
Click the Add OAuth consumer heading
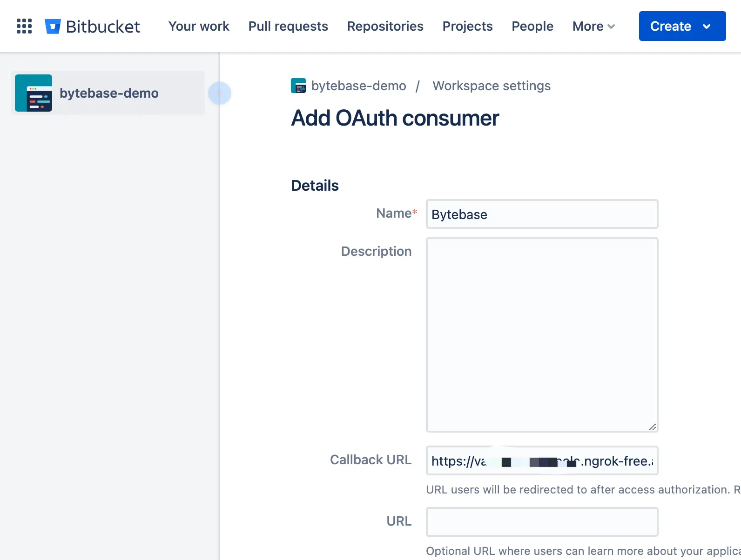(x=395, y=118)
